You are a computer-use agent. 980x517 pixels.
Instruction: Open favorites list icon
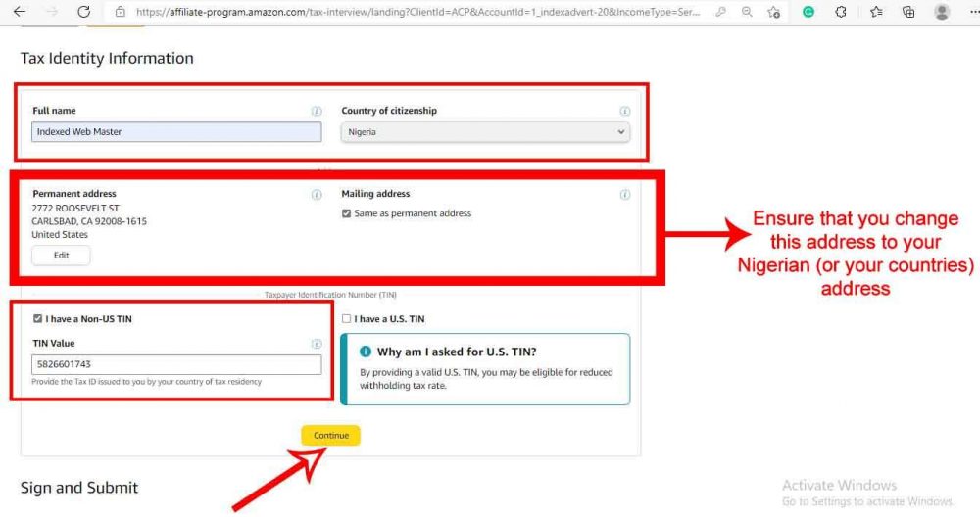pyautogui.click(x=876, y=11)
